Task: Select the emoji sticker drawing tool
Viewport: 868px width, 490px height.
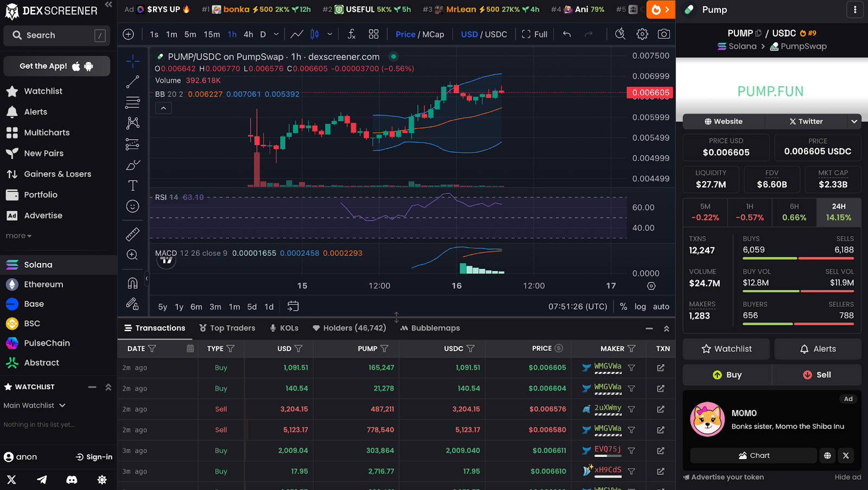Action: (x=132, y=206)
